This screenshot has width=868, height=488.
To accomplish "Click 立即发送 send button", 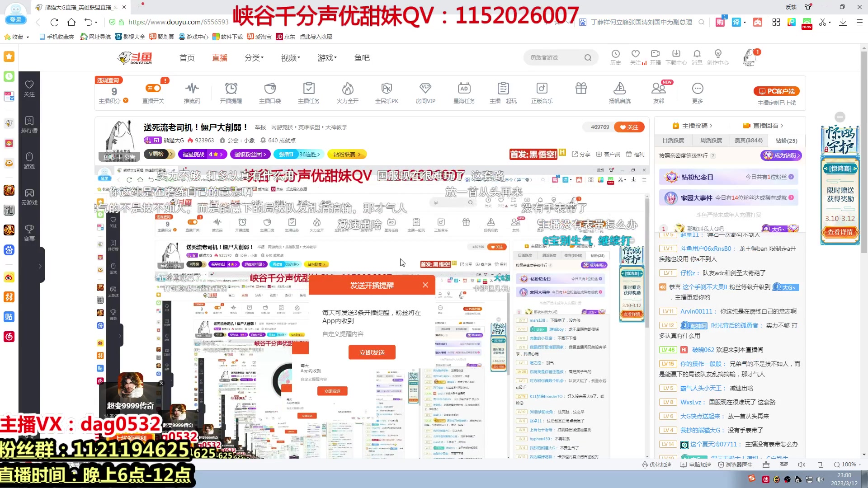I will point(372,352).
